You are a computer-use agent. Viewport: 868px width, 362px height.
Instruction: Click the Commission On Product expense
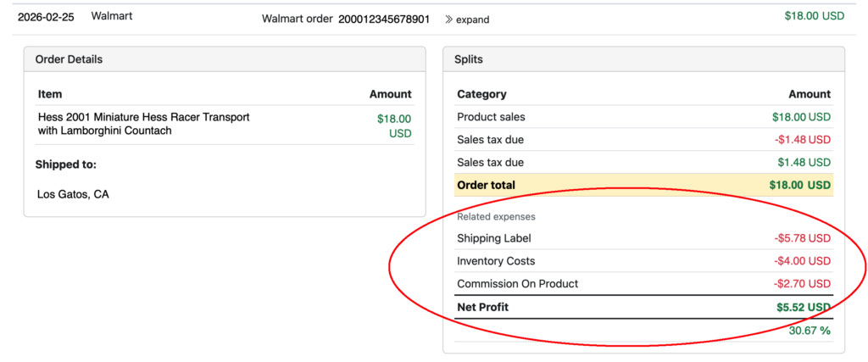tap(517, 284)
